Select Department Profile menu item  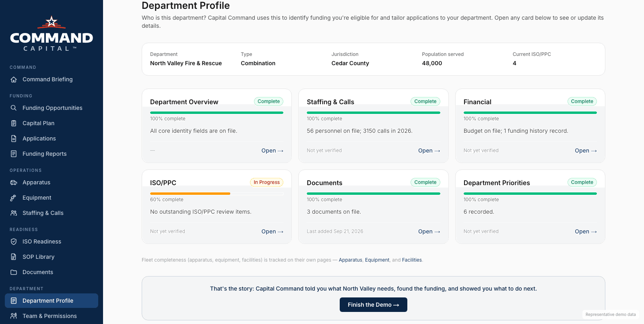pyautogui.click(x=52, y=301)
